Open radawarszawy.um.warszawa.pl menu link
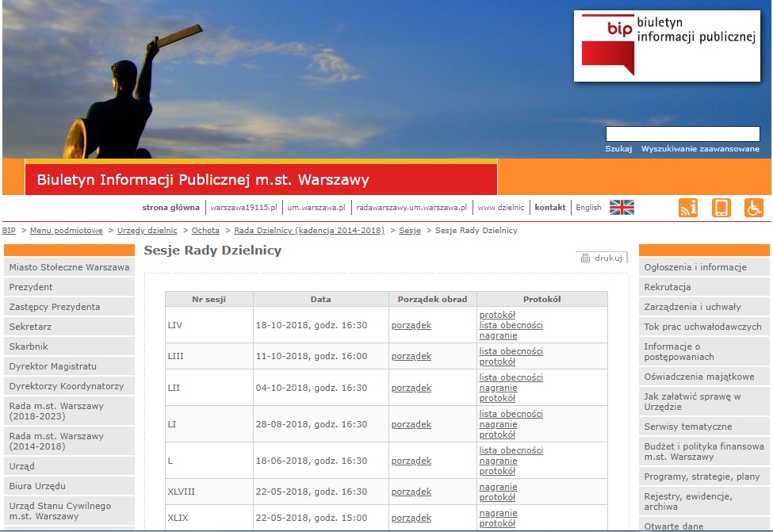This screenshot has height=532, width=773. 411,208
